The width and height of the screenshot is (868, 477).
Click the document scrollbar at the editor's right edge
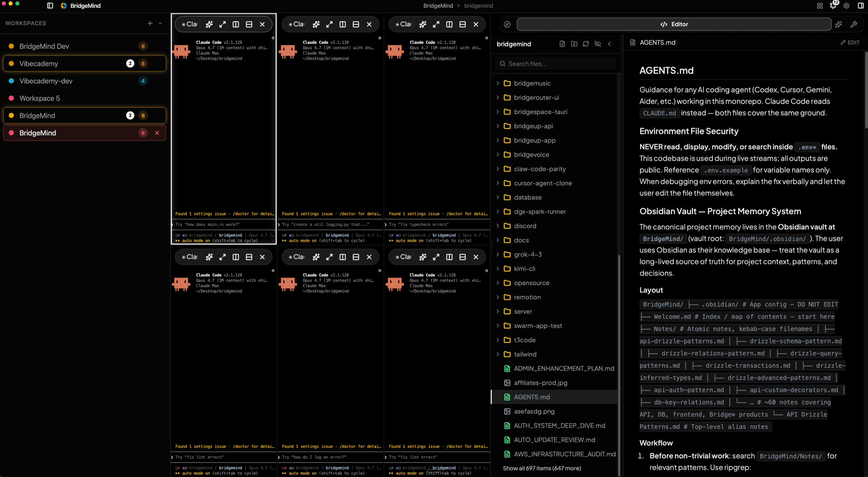click(866, 90)
